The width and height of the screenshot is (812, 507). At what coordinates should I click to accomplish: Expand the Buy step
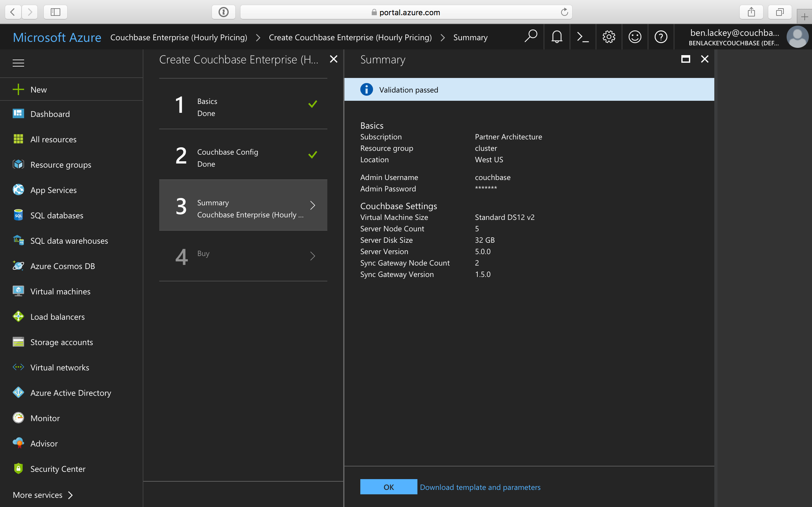click(243, 256)
